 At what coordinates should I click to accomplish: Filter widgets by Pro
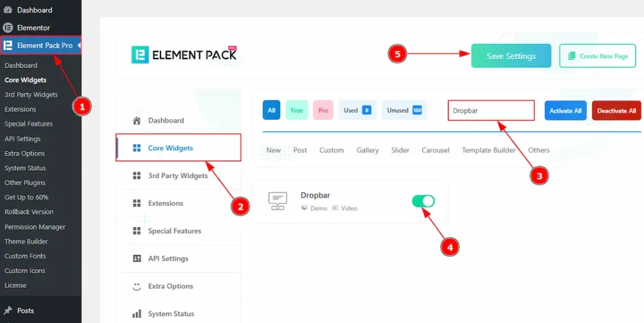pos(323,110)
